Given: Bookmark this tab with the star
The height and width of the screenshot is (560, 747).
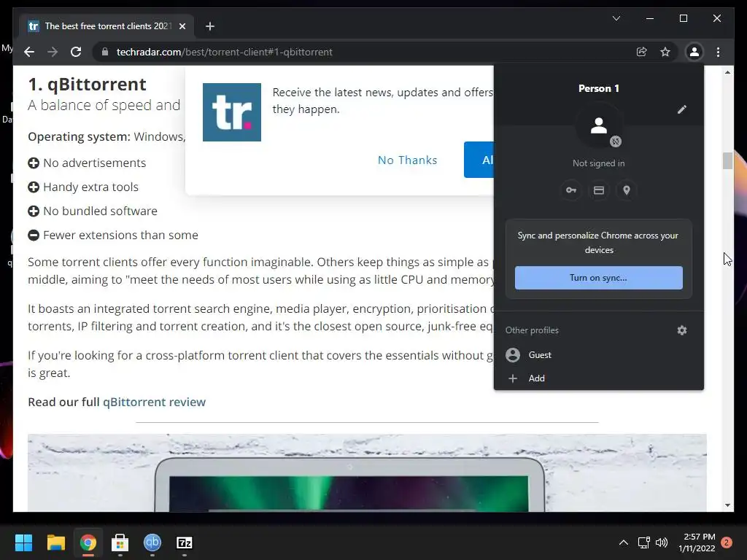Looking at the screenshot, I should click(x=665, y=52).
